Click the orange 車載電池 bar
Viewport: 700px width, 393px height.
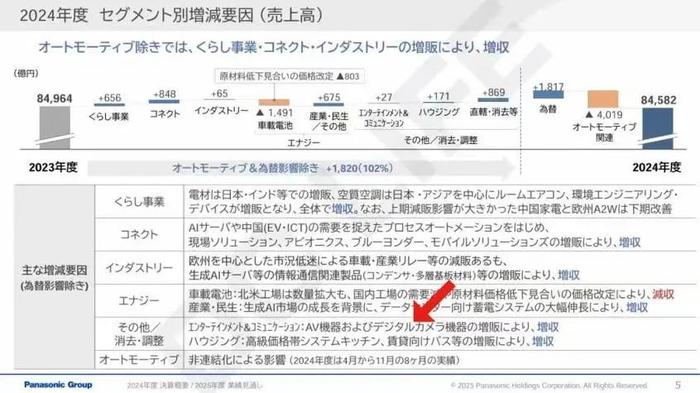274,102
